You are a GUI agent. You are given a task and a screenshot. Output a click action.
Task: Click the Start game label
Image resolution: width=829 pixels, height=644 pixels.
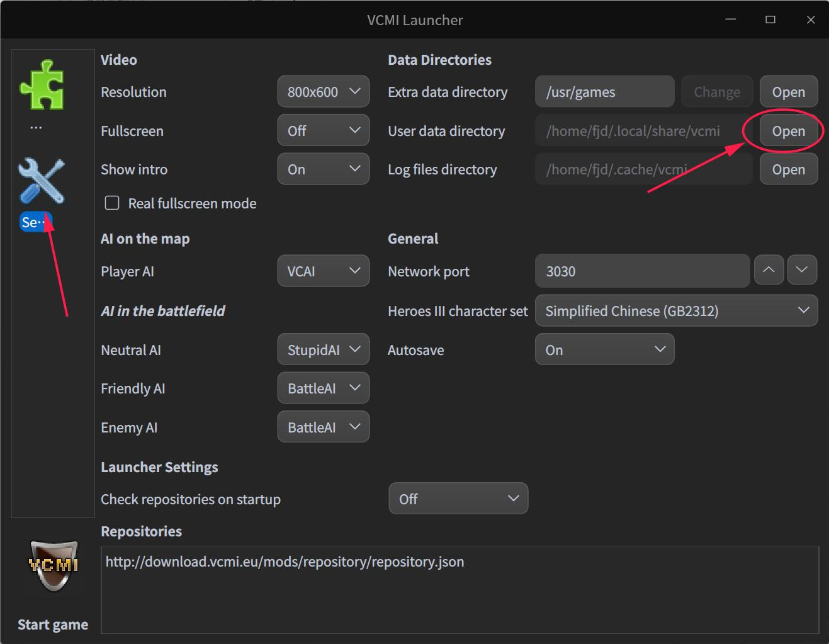click(x=53, y=624)
